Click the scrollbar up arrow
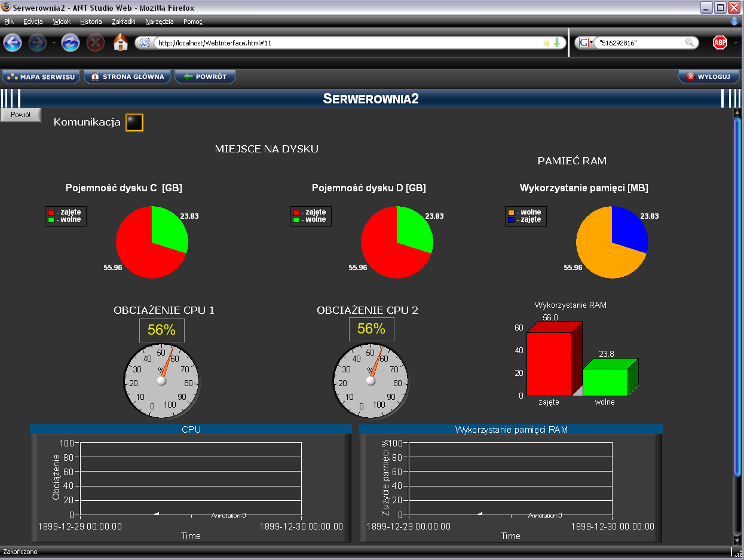The width and height of the screenshot is (744, 560). coord(737,112)
